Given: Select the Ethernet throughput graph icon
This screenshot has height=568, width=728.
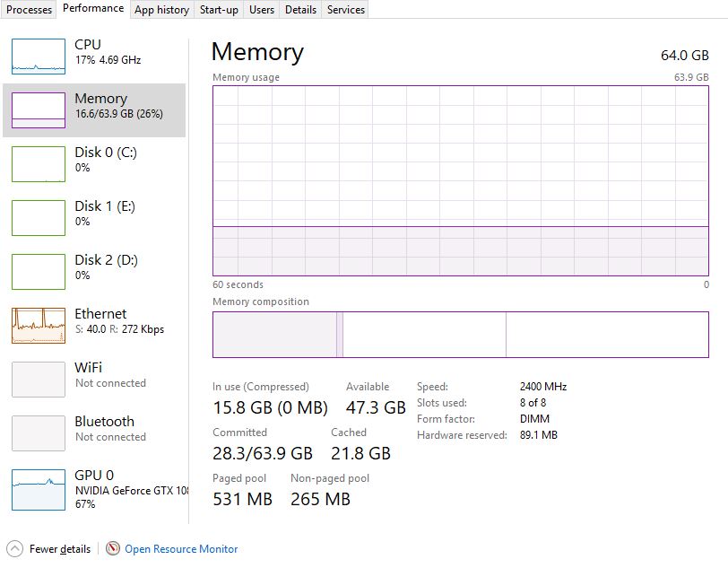Looking at the screenshot, I should pyautogui.click(x=38, y=326).
